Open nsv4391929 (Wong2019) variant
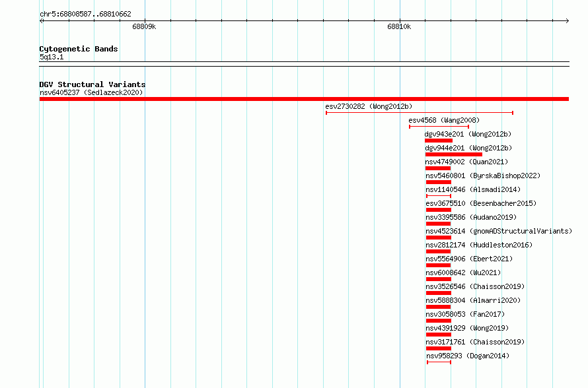The height and width of the screenshot is (388, 588). [x=467, y=328]
